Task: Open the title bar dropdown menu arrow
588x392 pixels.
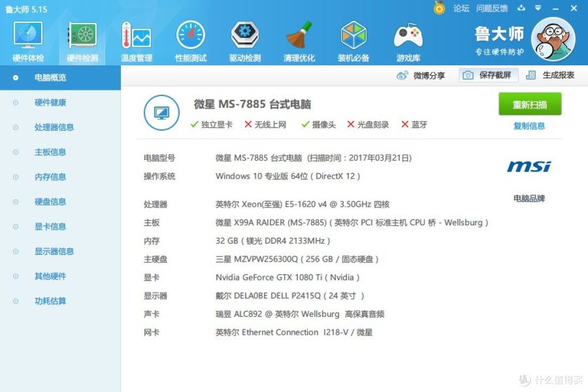Action: point(538,8)
